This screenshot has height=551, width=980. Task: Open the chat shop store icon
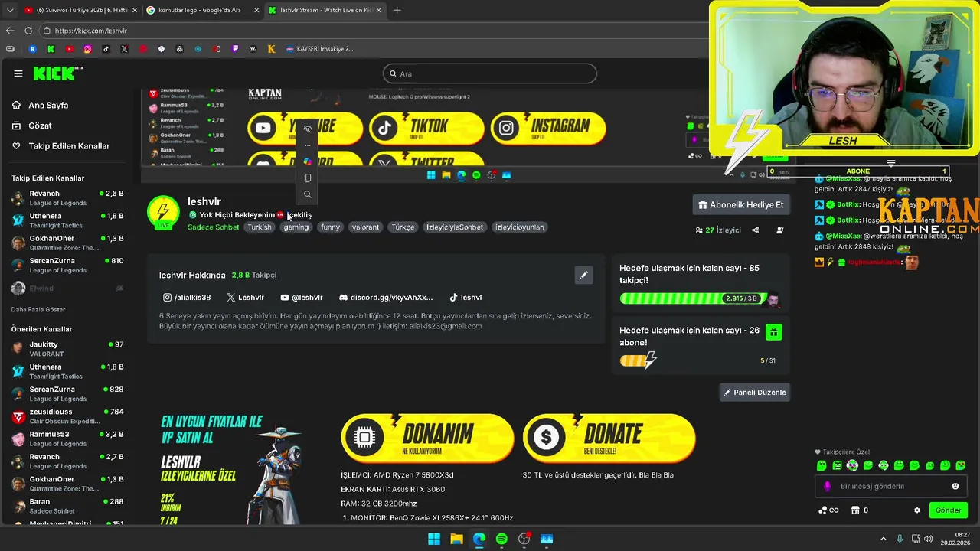point(855,510)
